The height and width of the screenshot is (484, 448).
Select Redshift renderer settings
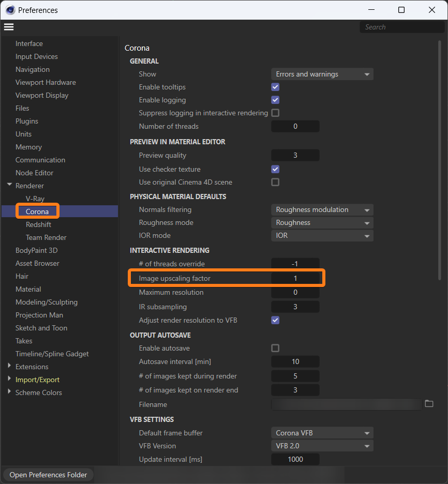[39, 225]
